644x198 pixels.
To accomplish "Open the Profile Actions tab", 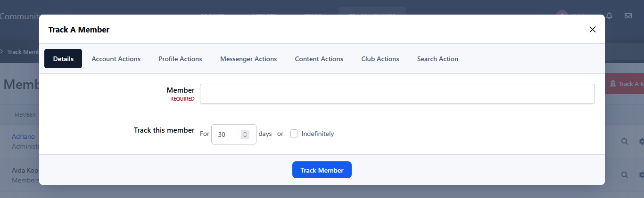I will [x=180, y=59].
